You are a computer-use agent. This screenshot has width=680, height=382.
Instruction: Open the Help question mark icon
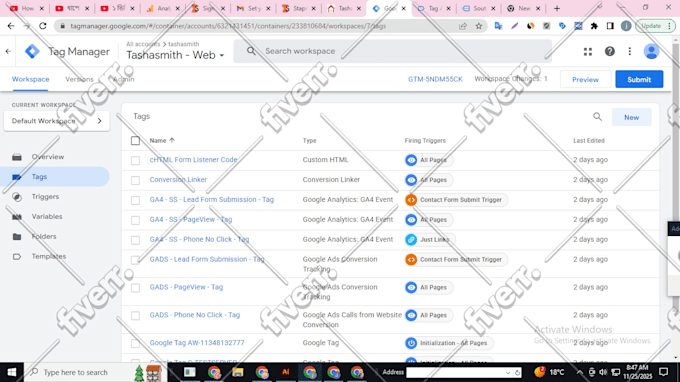click(609, 52)
